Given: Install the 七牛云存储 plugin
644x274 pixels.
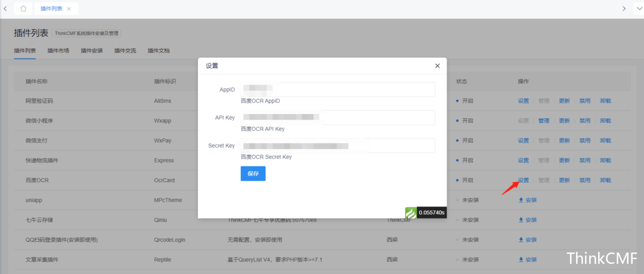Looking at the screenshot, I should coord(528,220).
